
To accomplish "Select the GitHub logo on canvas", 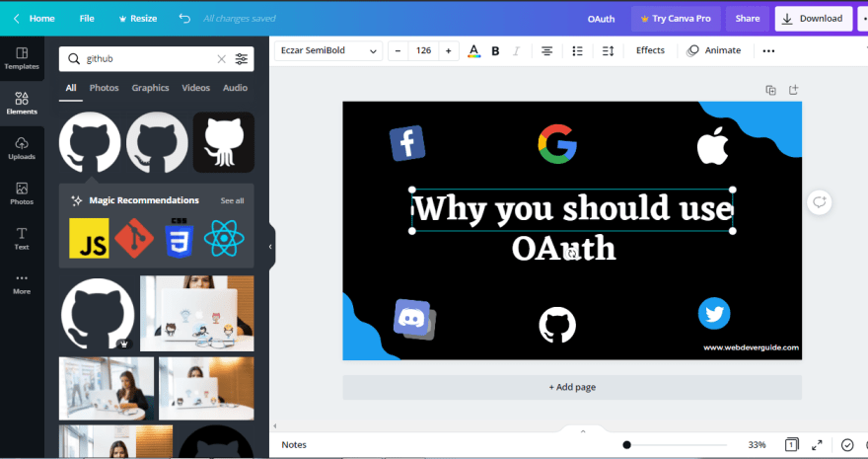I will click(557, 325).
